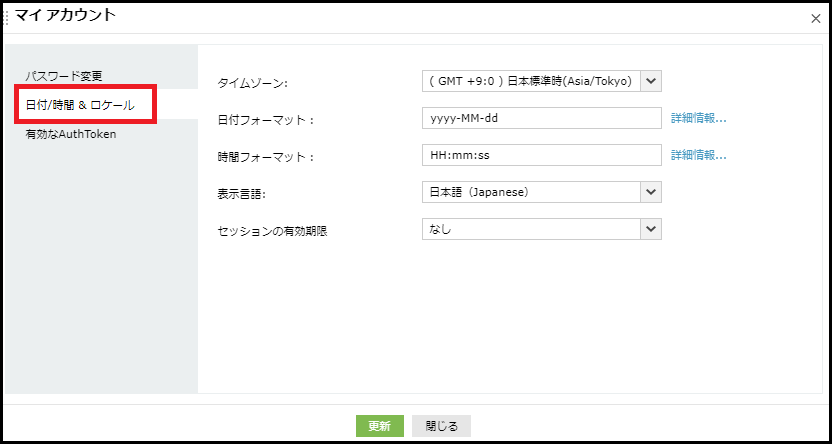Expand the セッションの有効期限 dropdown
This screenshot has height=444, width=832.
[x=530, y=230]
